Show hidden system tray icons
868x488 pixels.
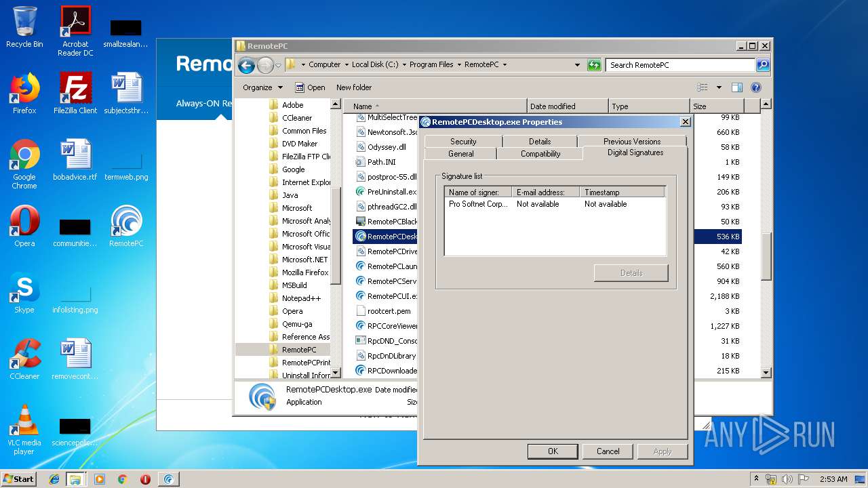(x=756, y=479)
